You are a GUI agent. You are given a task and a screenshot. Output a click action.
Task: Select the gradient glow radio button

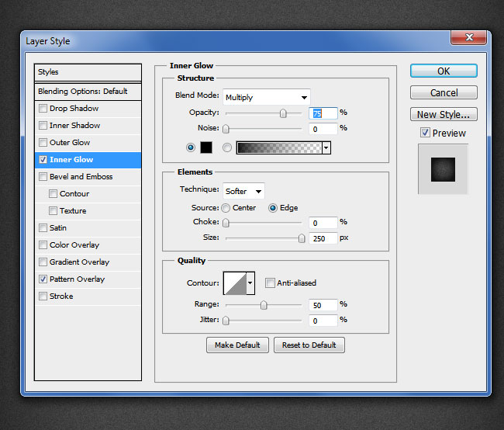(227, 147)
